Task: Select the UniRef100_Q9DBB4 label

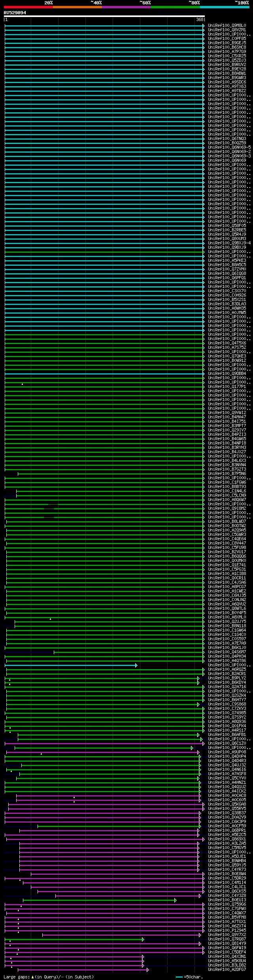Action: [x=227, y=374]
